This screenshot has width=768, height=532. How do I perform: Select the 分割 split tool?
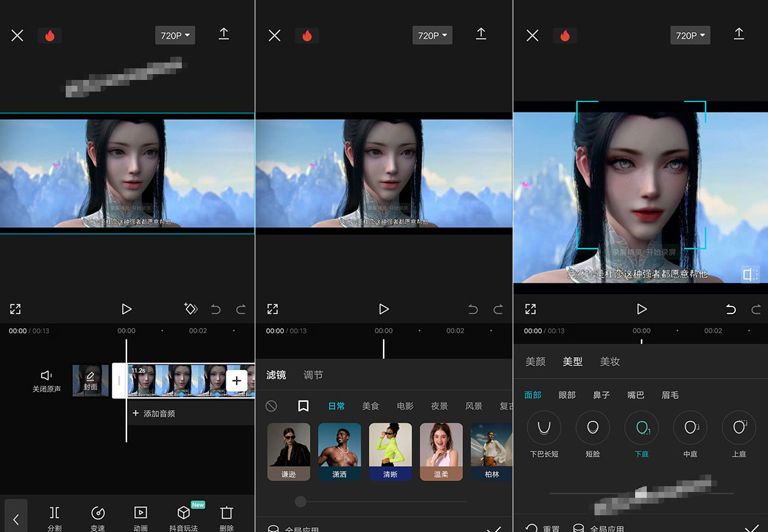54,518
